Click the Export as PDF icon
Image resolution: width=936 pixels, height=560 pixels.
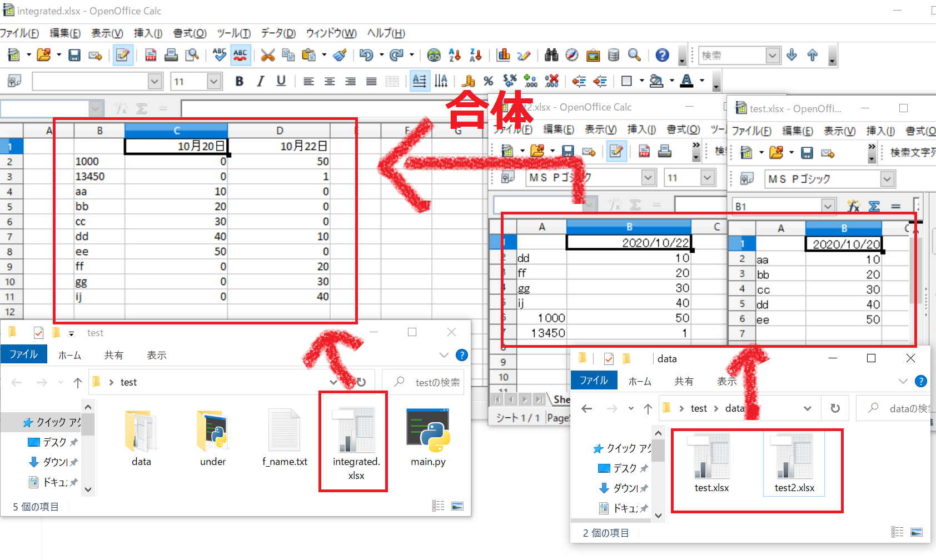tap(151, 55)
